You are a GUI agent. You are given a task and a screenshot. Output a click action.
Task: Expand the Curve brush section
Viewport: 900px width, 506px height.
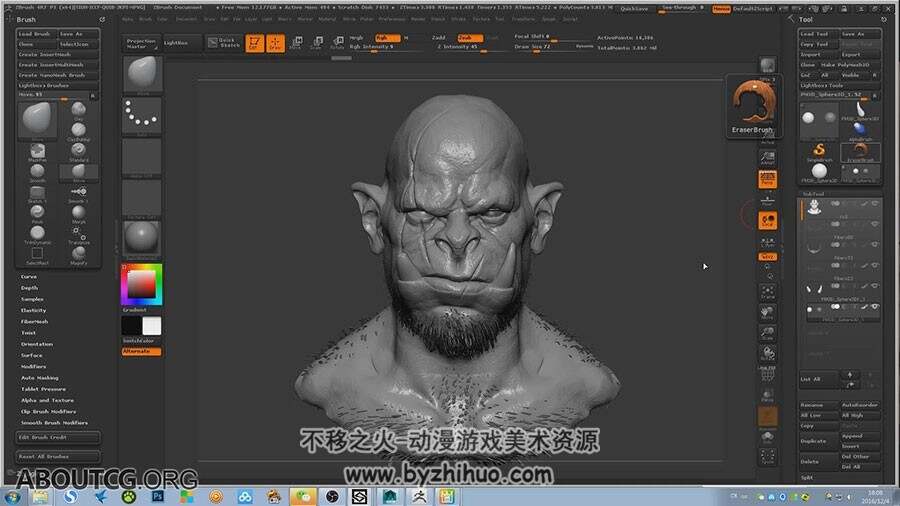pyautogui.click(x=29, y=277)
